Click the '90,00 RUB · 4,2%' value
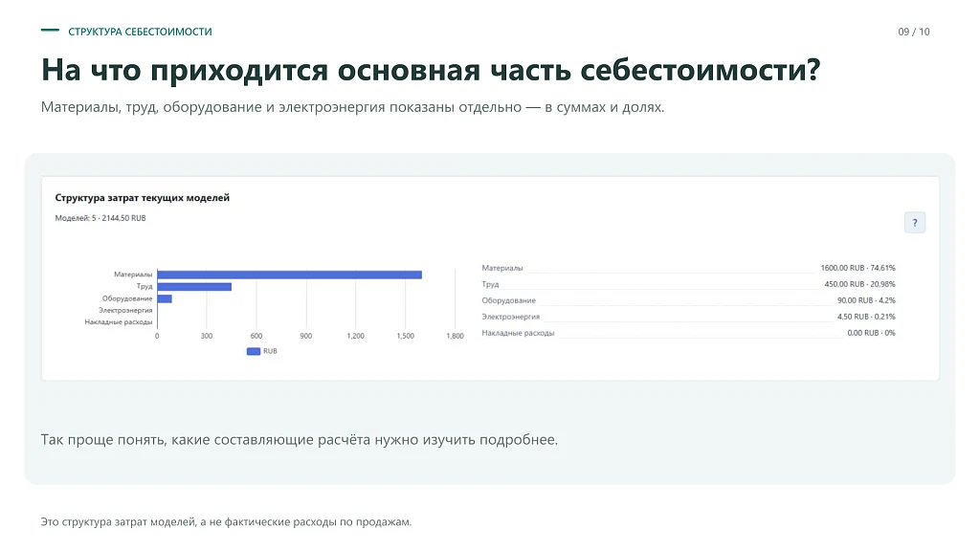This screenshot has height=551, width=980. tap(866, 300)
